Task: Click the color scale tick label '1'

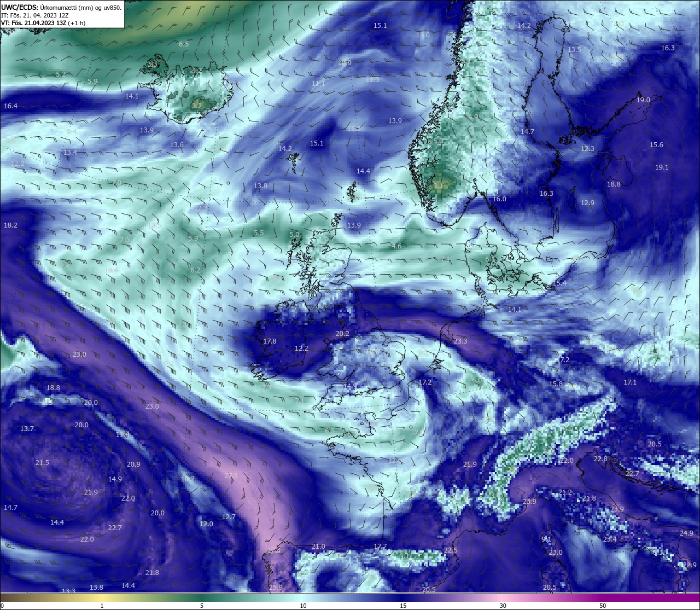Action: tap(102, 606)
